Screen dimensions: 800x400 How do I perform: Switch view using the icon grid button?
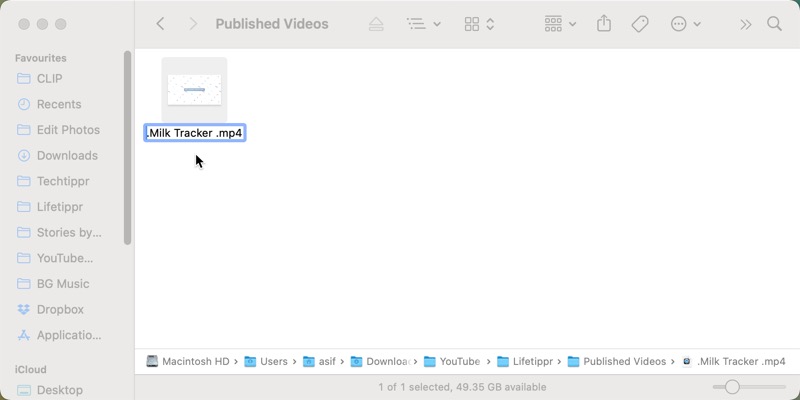click(480, 24)
